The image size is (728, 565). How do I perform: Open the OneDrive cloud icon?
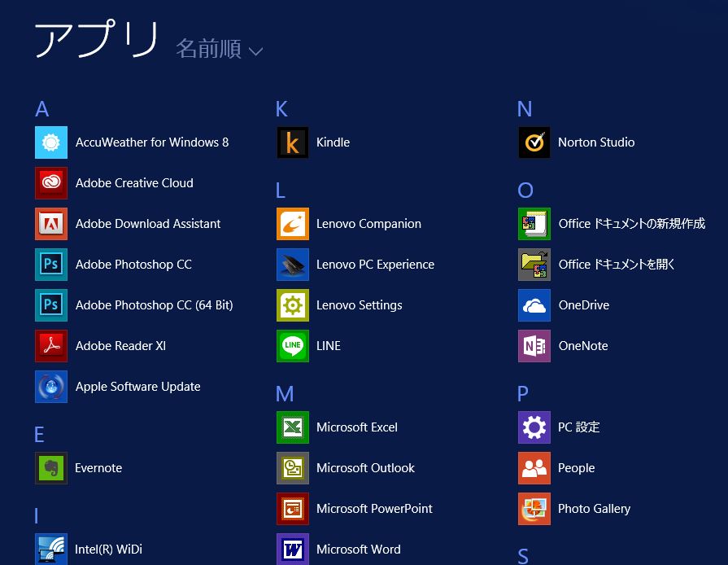[x=534, y=305]
